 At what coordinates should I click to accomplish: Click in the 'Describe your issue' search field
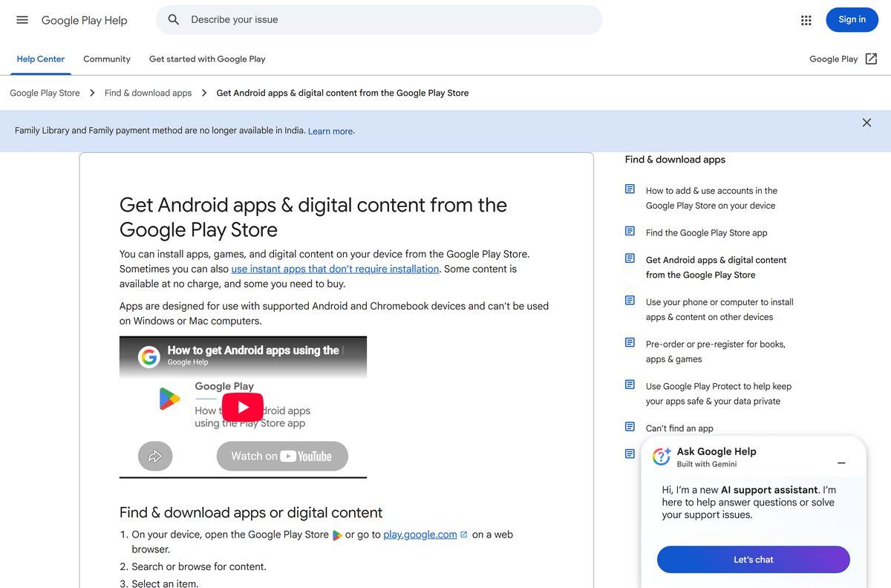pyautogui.click(x=379, y=20)
